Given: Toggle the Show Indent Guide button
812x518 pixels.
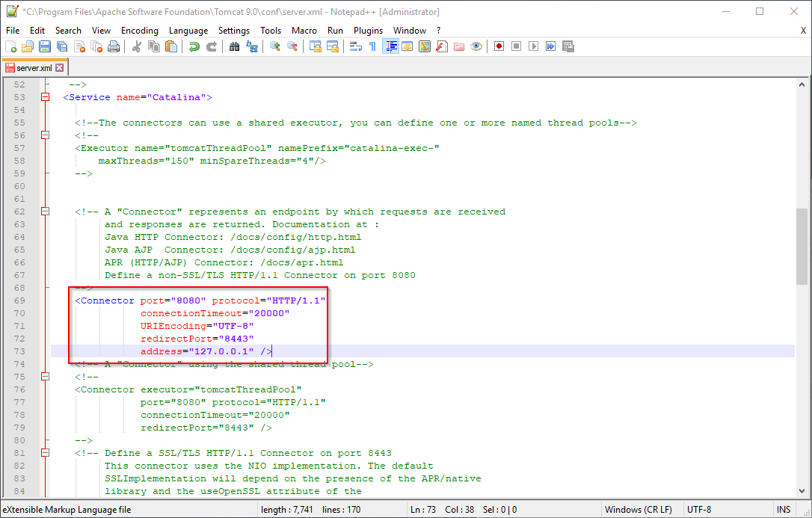Looking at the screenshot, I should [390, 46].
